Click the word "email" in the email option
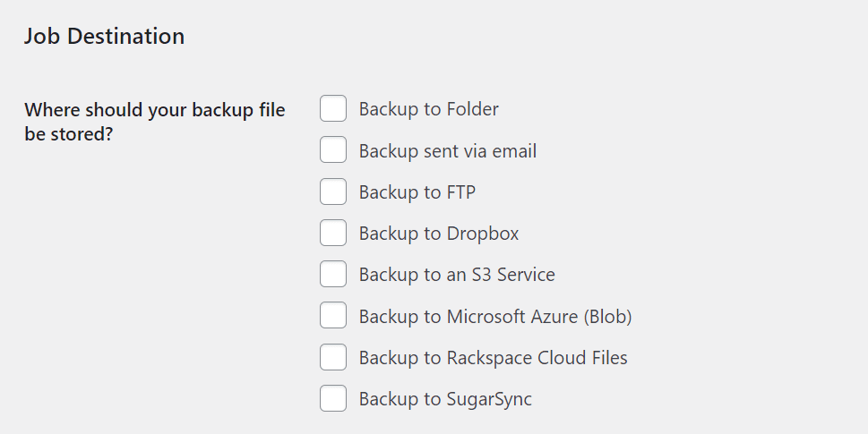868x434 pixels. pyautogui.click(x=515, y=151)
